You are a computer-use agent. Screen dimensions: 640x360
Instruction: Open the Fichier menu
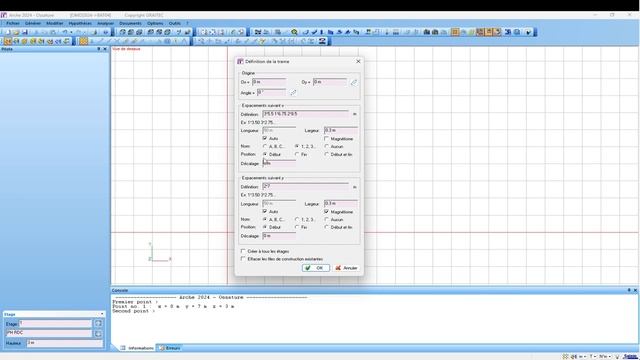coord(13,23)
